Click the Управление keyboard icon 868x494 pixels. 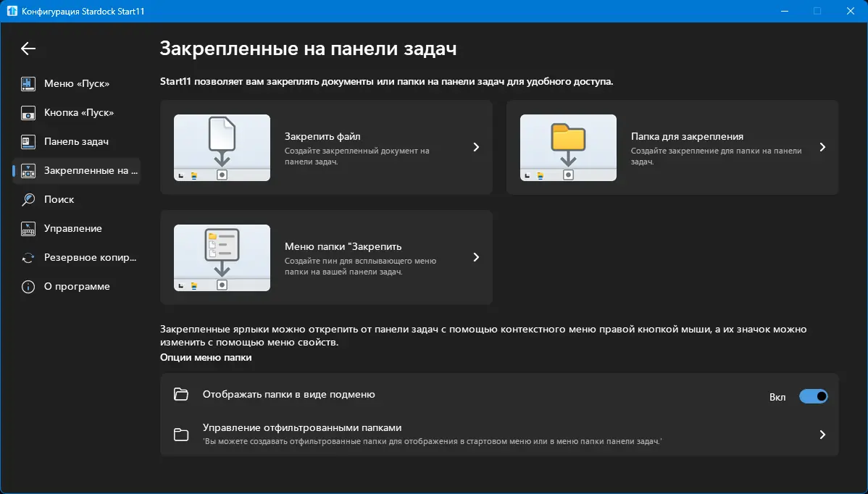(28, 228)
